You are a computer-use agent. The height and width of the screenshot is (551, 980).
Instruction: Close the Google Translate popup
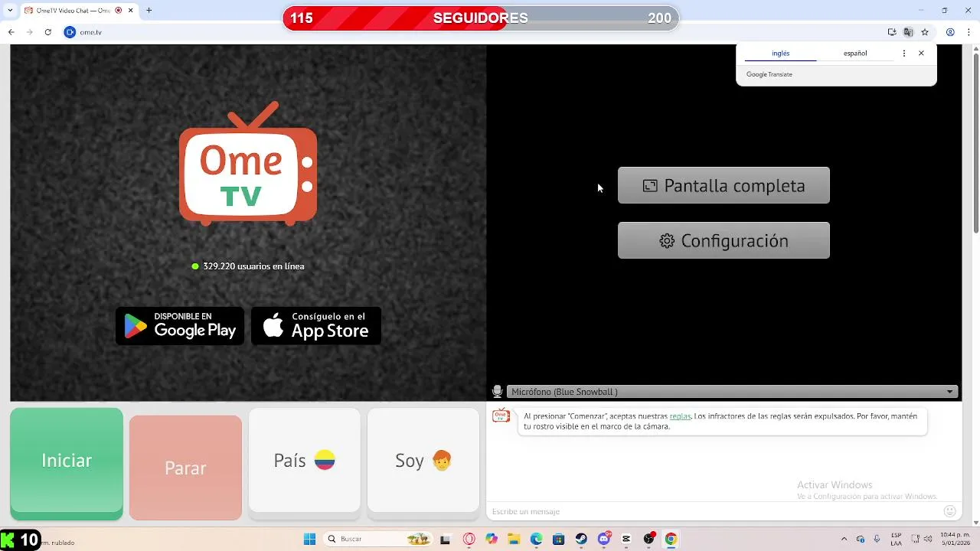point(921,54)
